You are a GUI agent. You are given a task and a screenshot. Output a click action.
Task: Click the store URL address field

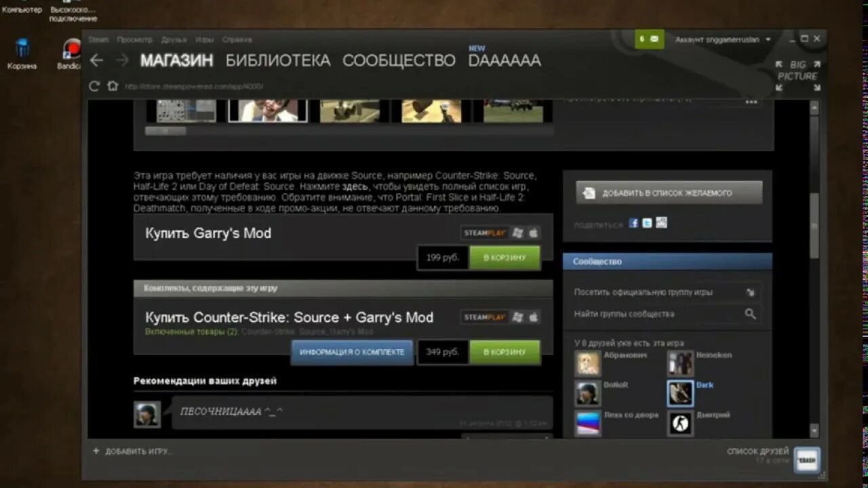(193, 86)
